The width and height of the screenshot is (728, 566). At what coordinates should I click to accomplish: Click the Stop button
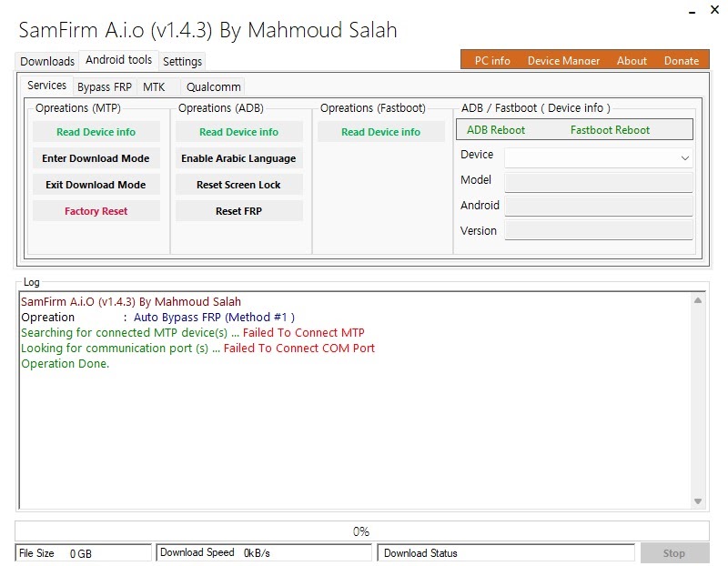click(674, 552)
